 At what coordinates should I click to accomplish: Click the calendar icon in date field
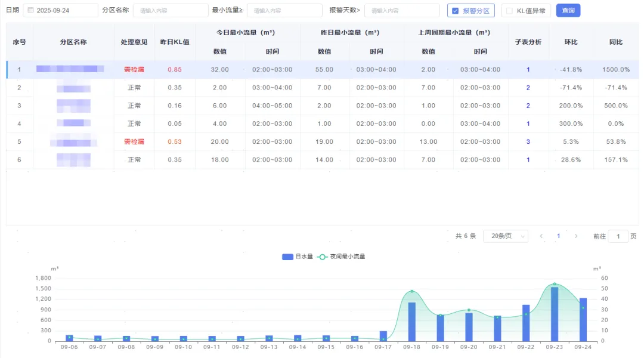[30, 11]
